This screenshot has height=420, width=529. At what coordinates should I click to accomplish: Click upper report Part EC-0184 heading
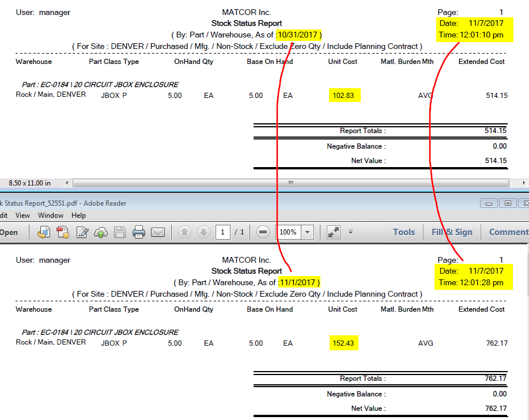pyautogui.click(x=100, y=84)
